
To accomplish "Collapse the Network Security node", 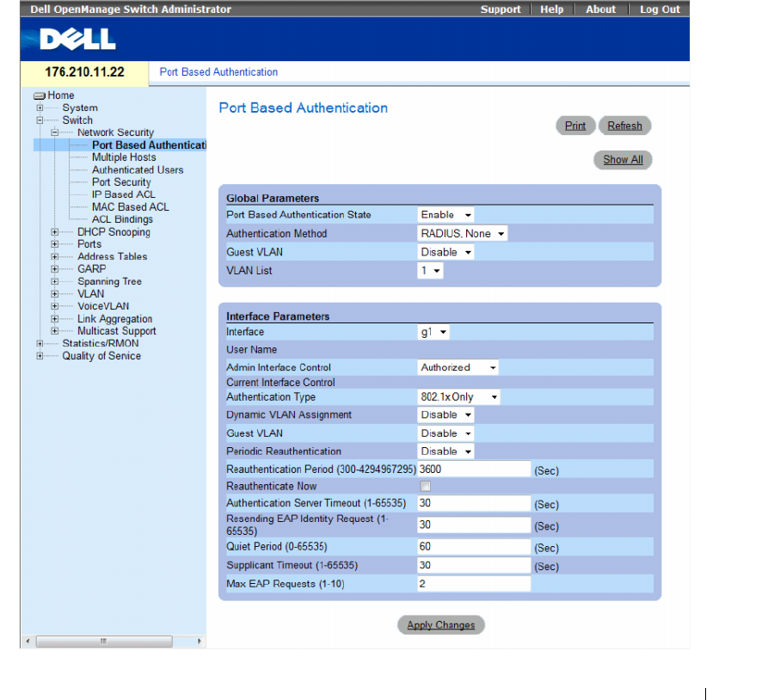I will point(55,132).
